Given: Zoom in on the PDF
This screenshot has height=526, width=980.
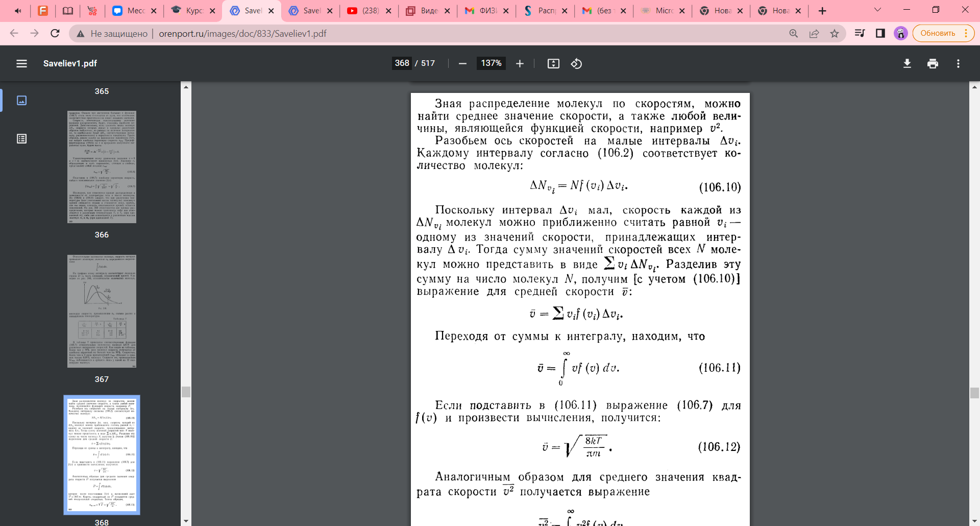Looking at the screenshot, I should [520, 63].
